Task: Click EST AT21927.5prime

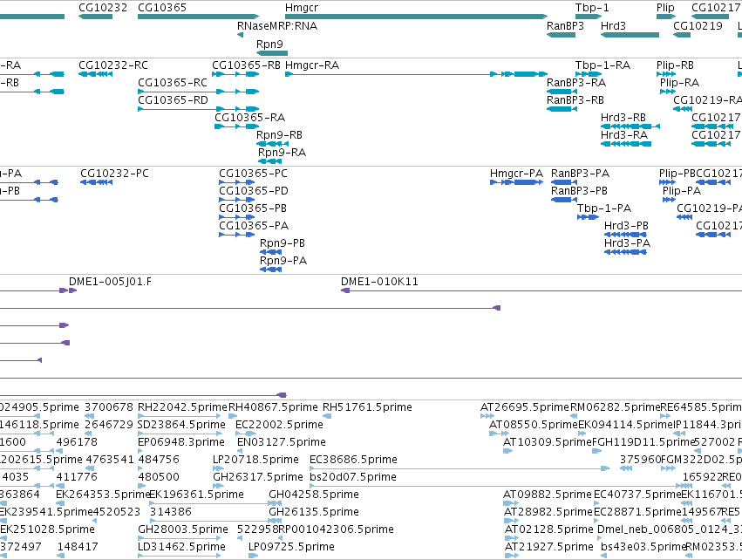Action: (x=549, y=547)
